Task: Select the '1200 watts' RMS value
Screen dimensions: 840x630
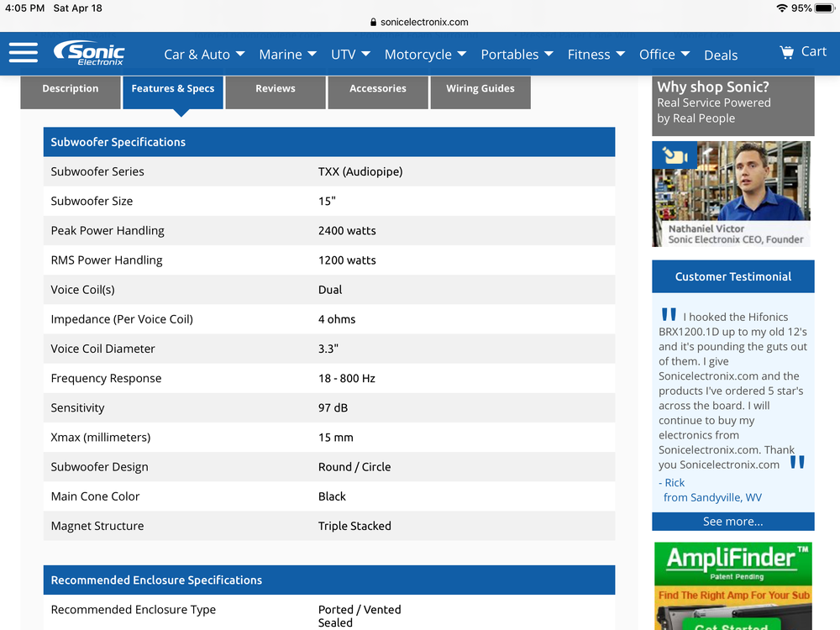Action: 347,260
